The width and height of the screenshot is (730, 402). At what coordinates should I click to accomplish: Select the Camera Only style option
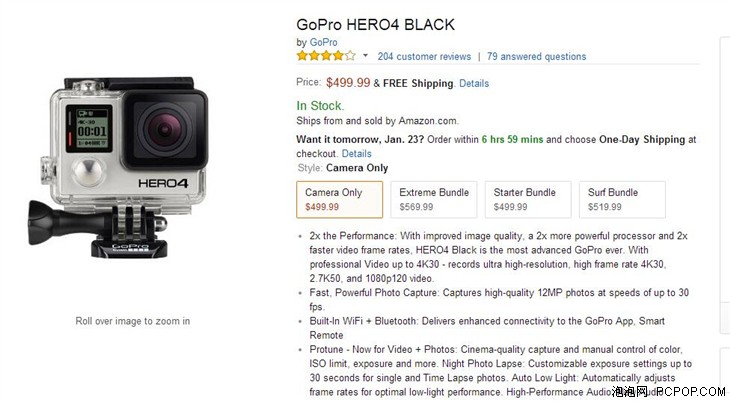pyautogui.click(x=339, y=199)
